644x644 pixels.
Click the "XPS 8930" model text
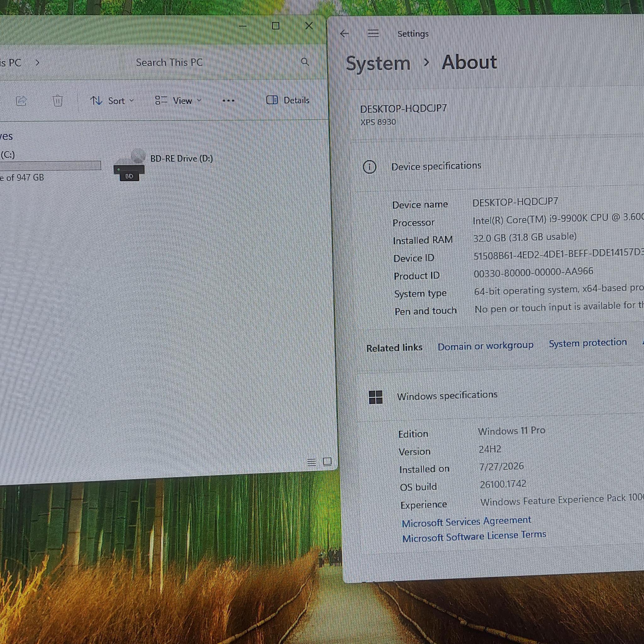(x=378, y=122)
